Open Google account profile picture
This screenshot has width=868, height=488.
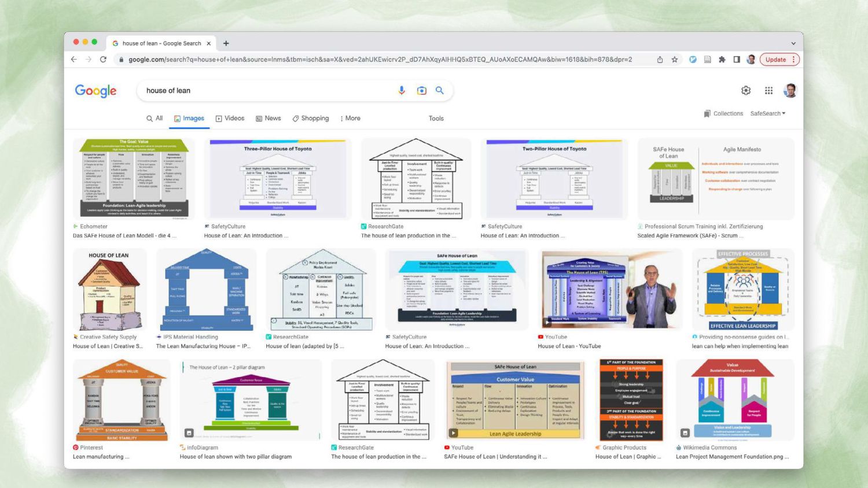point(790,90)
